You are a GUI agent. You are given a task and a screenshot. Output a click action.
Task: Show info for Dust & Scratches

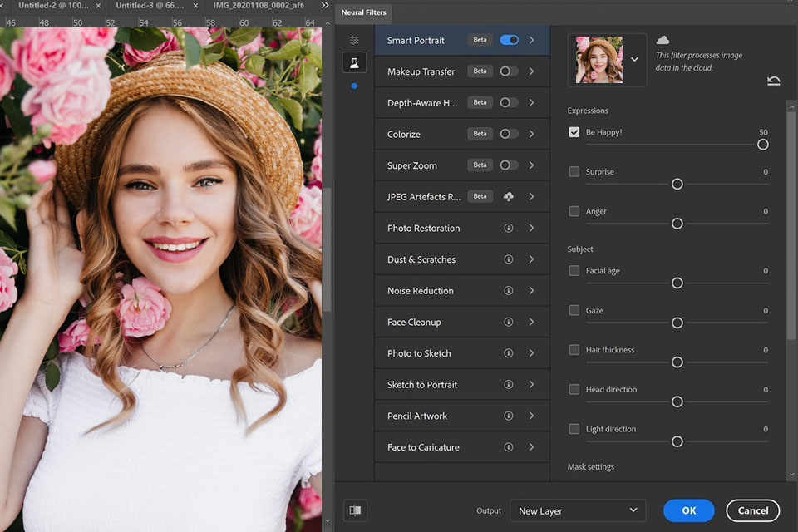(509, 259)
